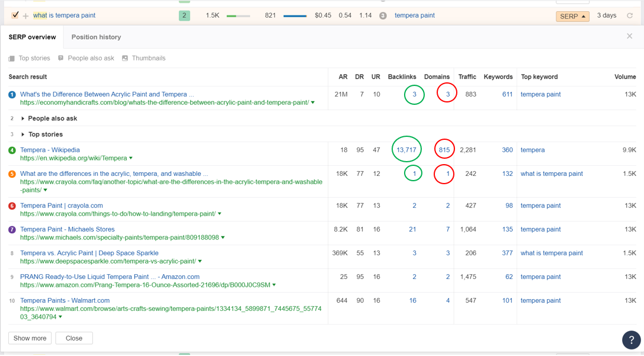Open the 'Tempera - Wikipedia' result link

pyautogui.click(x=50, y=150)
